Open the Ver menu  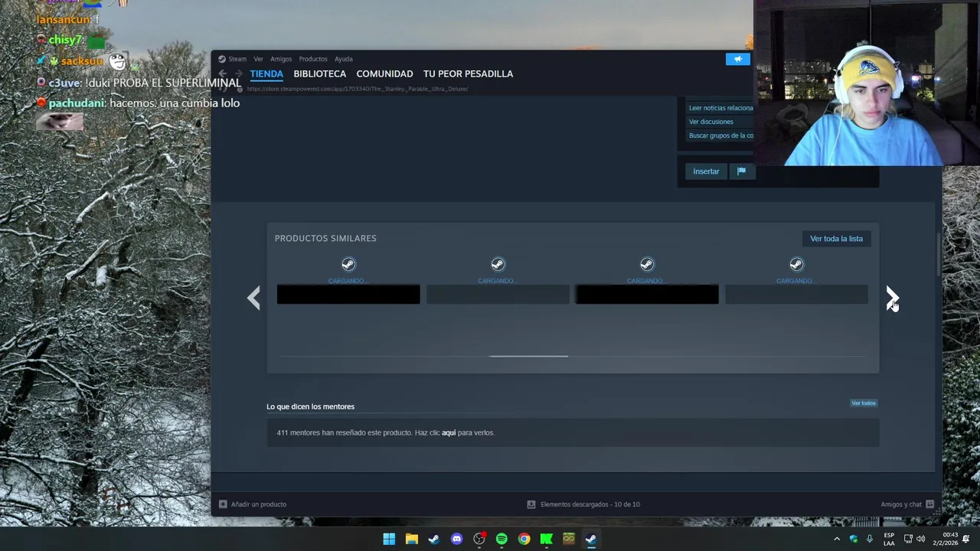258,59
